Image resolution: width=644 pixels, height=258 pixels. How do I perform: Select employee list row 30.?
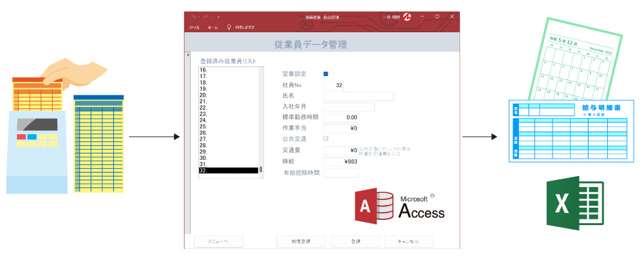(x=229, y=158)
